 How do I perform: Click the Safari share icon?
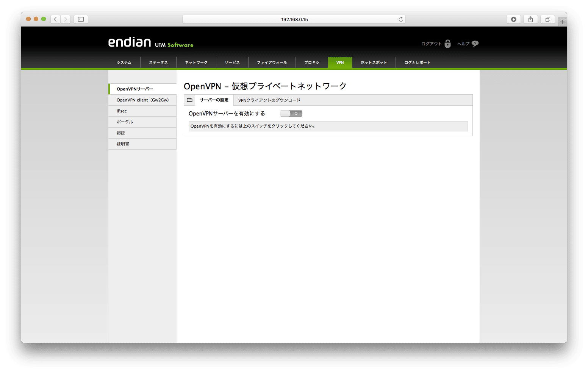click(530, 19)
